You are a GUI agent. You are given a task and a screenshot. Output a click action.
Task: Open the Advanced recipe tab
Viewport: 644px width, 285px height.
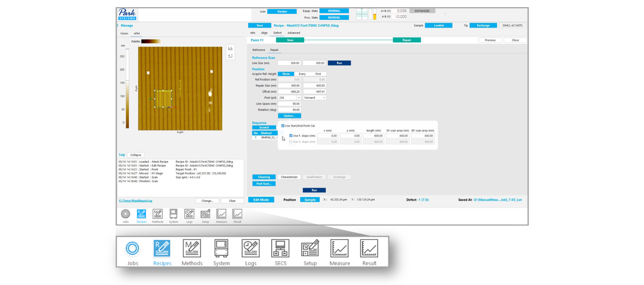[x=293, y=33]
